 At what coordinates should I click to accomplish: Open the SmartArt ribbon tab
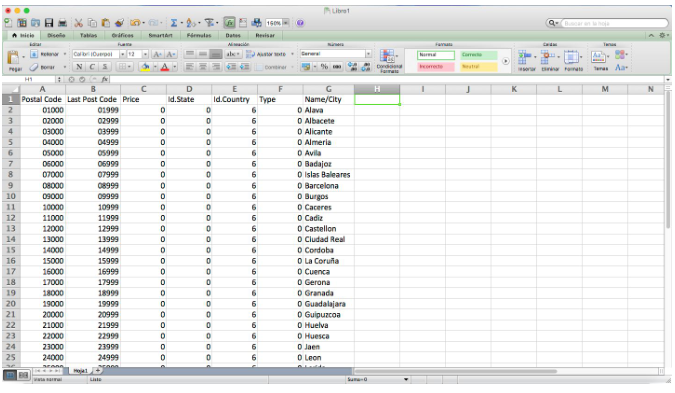[x=160, y=35]
